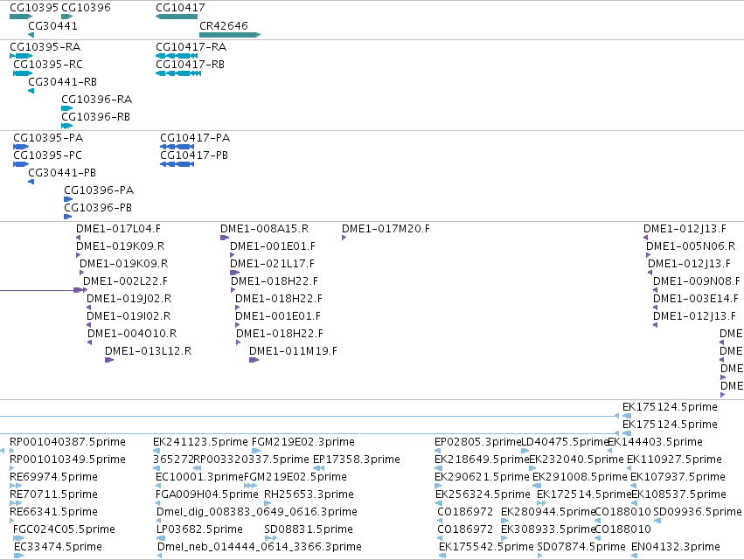
Task: Click clone end DME1-017M20.F
Action: pyautogui.click(x=386, y=229)
